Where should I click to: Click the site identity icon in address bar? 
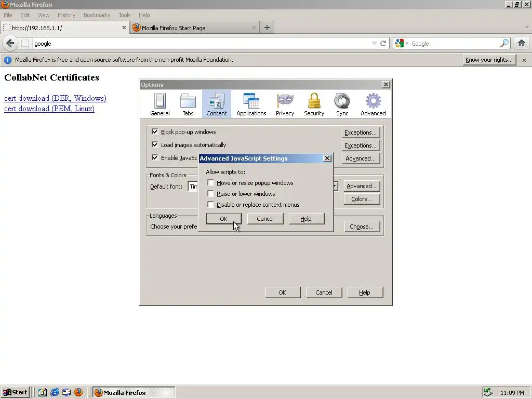[25, 44]
